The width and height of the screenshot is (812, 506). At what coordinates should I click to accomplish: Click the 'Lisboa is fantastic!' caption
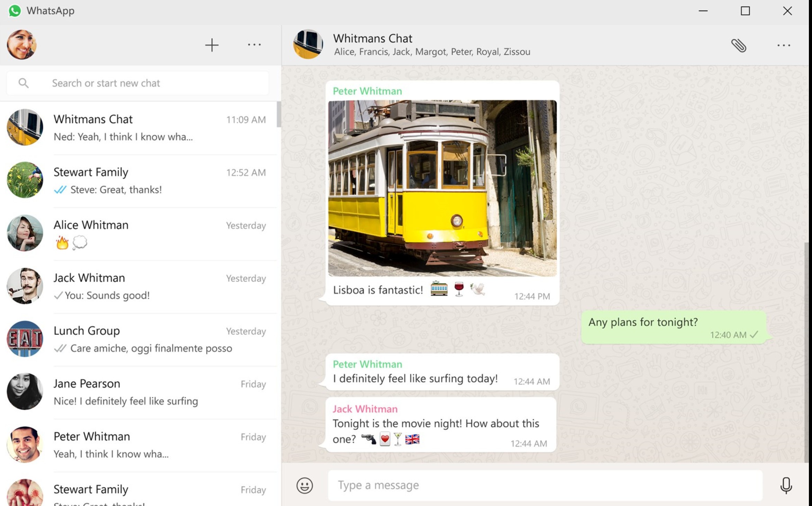pos(378,290)
